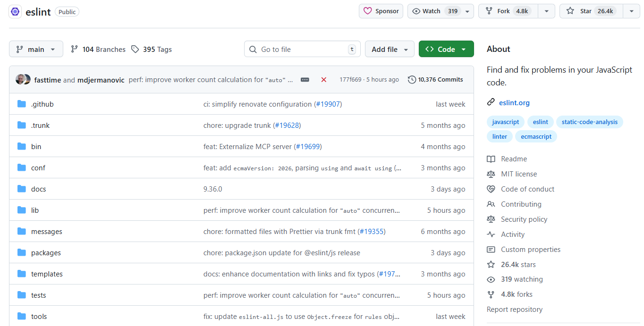Viewport: 644px width, 326px height.
Task: Open the Add file dropdown
Action: point(390,49)
